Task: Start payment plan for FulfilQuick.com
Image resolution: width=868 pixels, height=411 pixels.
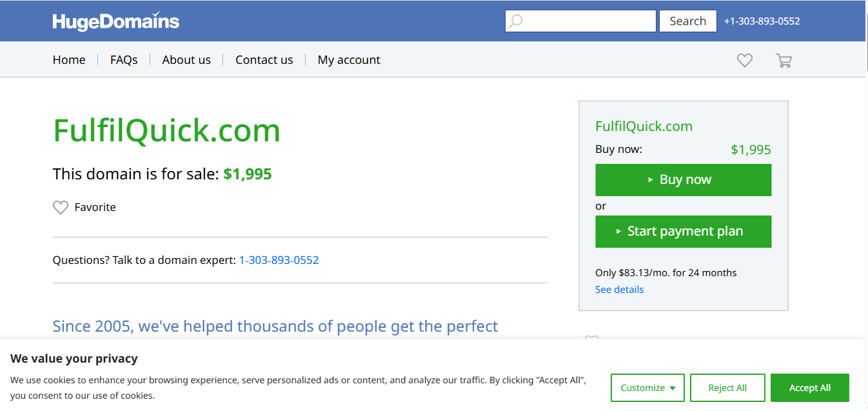Action: tap(683, 232)
